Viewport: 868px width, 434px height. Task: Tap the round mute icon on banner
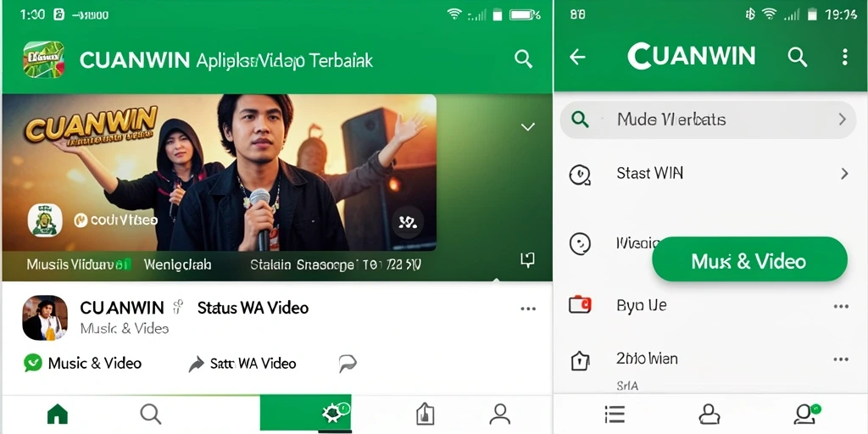[x=408, y=223]
